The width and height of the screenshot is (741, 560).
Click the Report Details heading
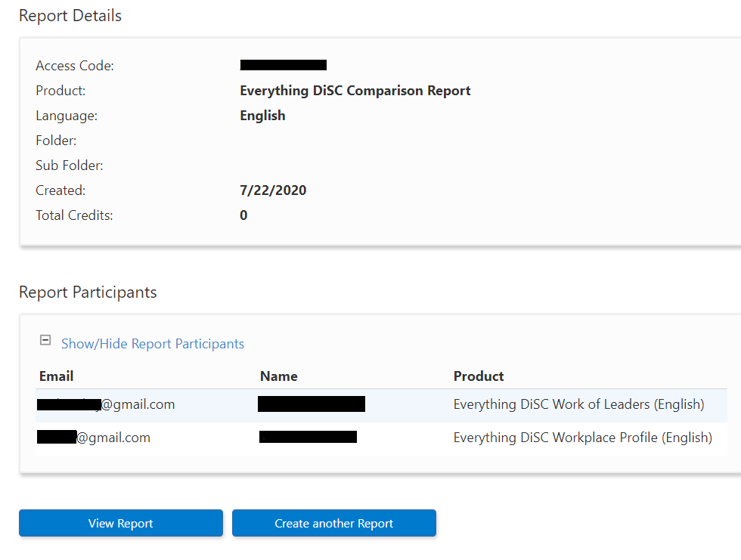[70, 16]
